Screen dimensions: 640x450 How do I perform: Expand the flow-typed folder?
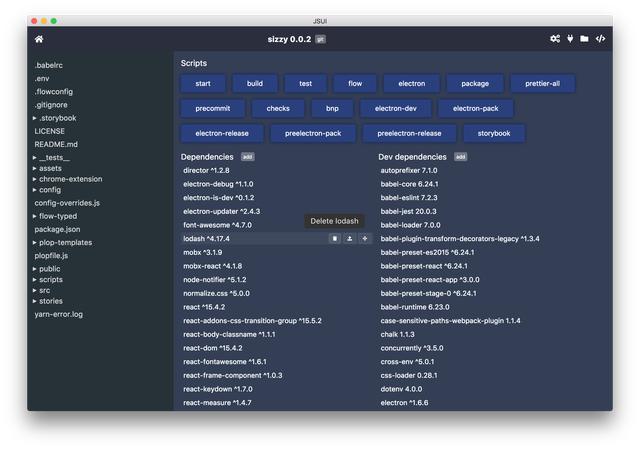click(x=55, y=216)
